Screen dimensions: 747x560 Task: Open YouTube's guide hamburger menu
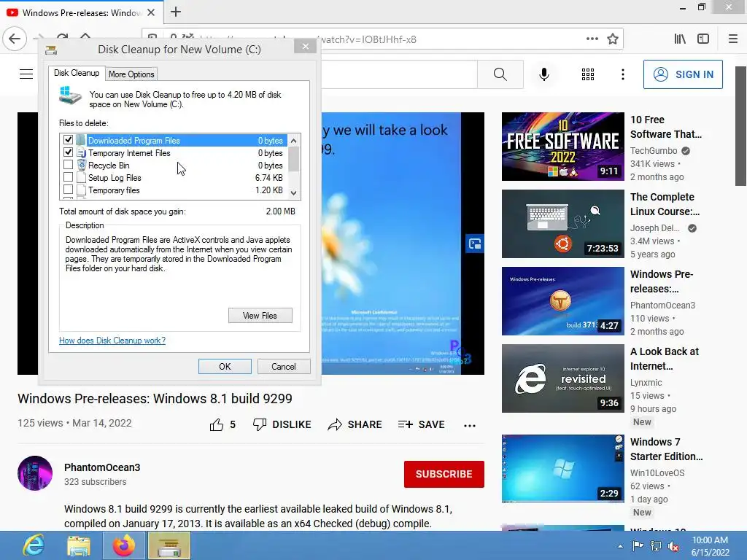[x=26, y=74]
